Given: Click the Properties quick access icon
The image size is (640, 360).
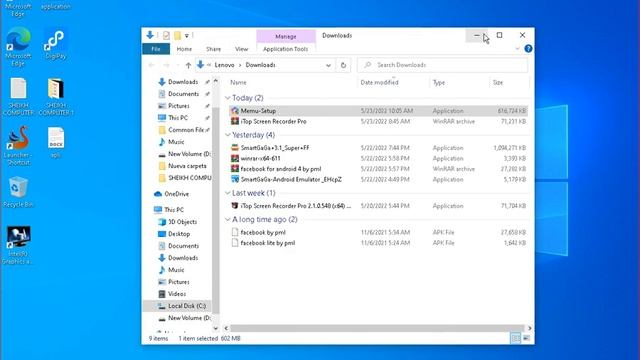Looking at the screenshot, I should [x=166, y=36].
